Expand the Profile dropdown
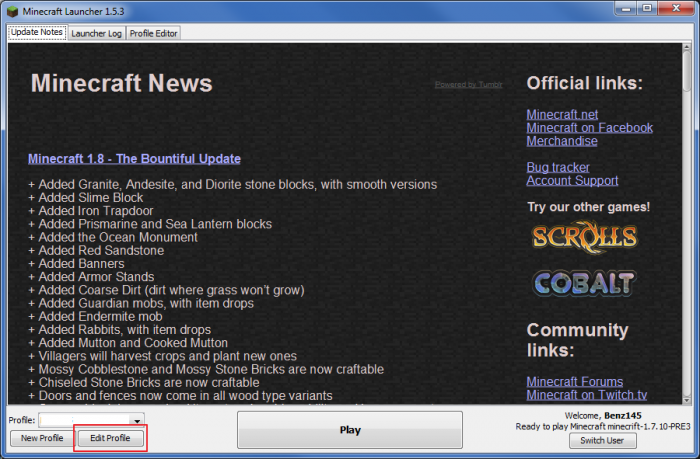700x459 pixels. (x=137, y=420)
